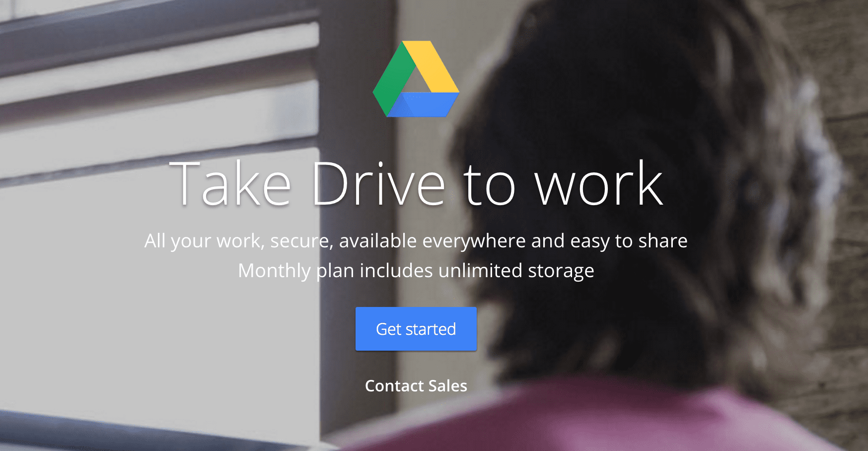Select the word "Drive" in headline
This screenshot has width=868, height=451.
click(x=378, y=183)
